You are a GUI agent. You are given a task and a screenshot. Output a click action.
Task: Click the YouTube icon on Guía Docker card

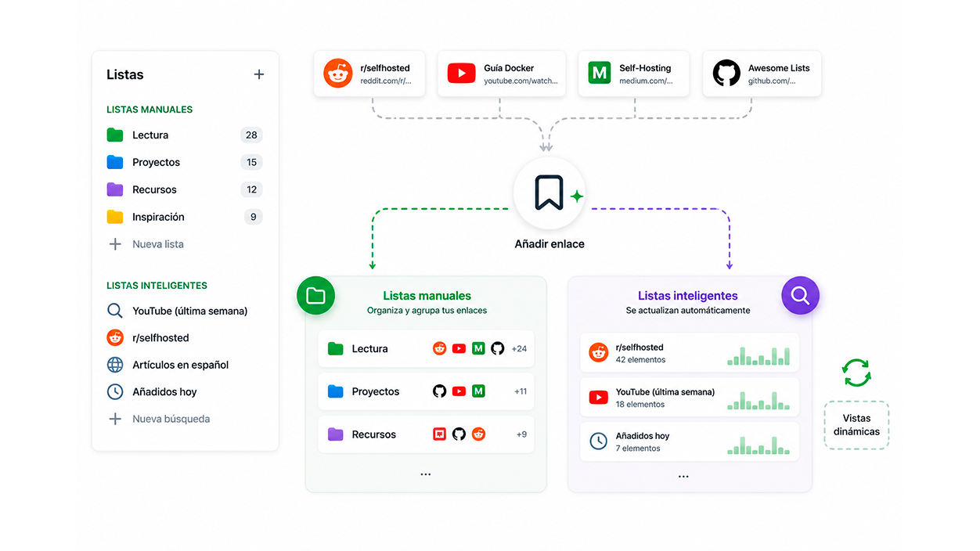click(x=461, y=74)
